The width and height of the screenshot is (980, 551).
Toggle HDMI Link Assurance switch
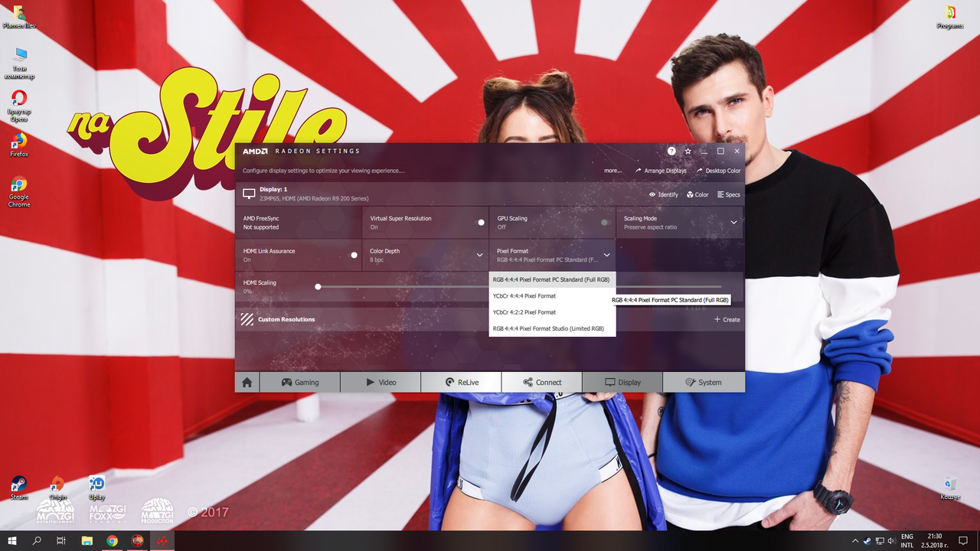pos(354,255)
